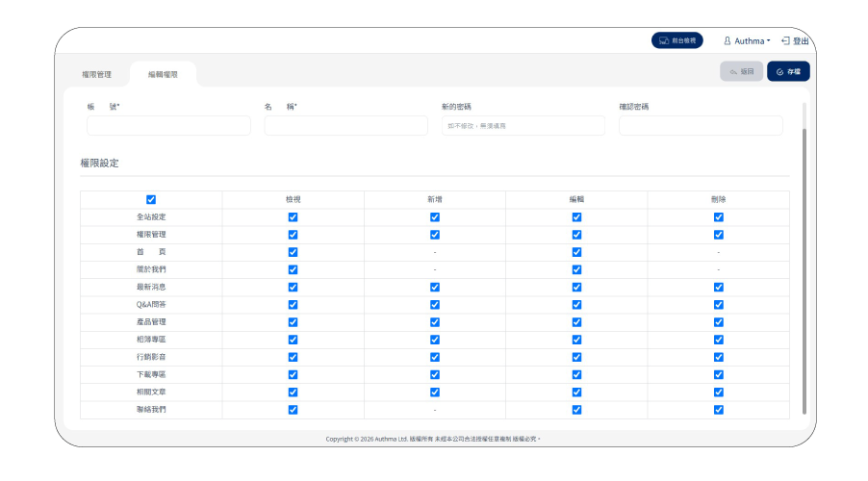Toggle 檢視 checkbox for Q&A問答

pyautogui.click(x=293, y=304)
